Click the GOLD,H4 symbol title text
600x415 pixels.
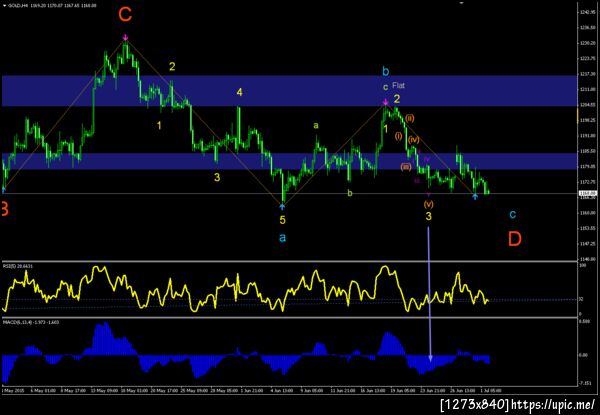coord(16,6)
